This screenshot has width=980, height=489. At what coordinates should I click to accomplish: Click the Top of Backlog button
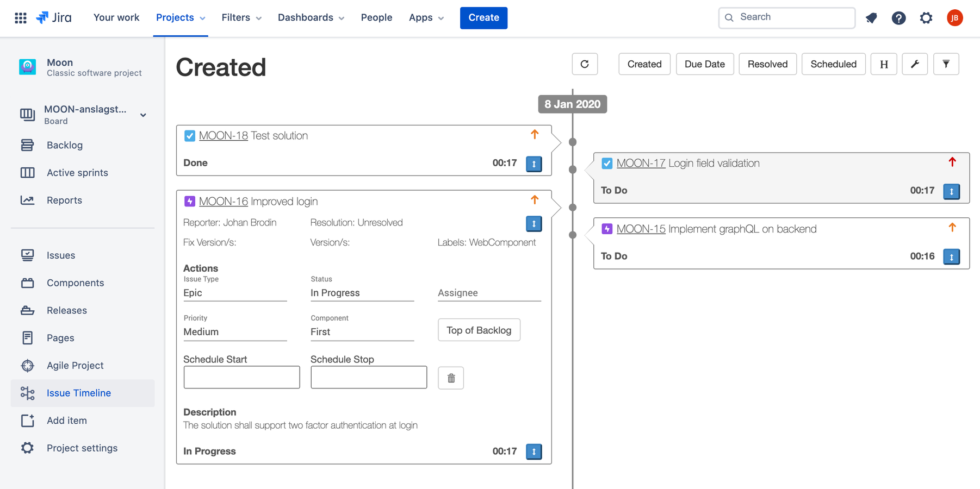(x=479, y=330)
